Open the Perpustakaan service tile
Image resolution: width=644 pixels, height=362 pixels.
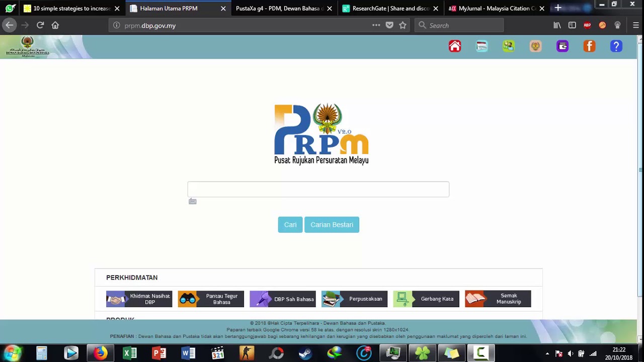[x=354, y=299]
